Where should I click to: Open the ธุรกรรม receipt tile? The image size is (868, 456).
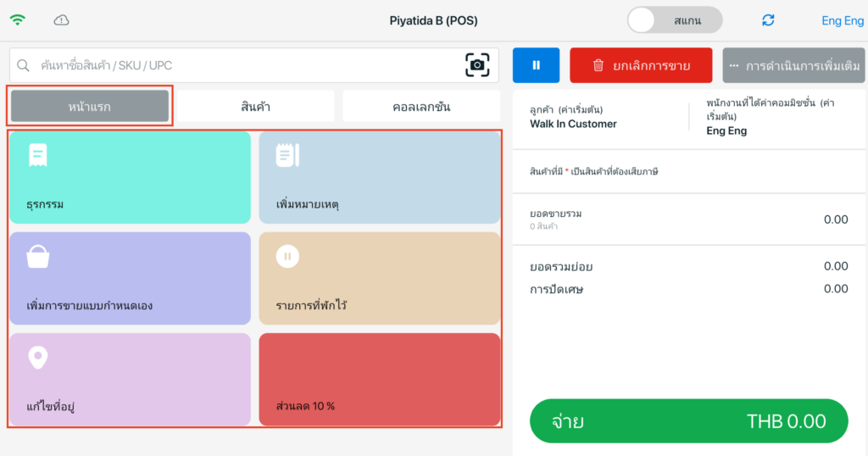[130, 177]
